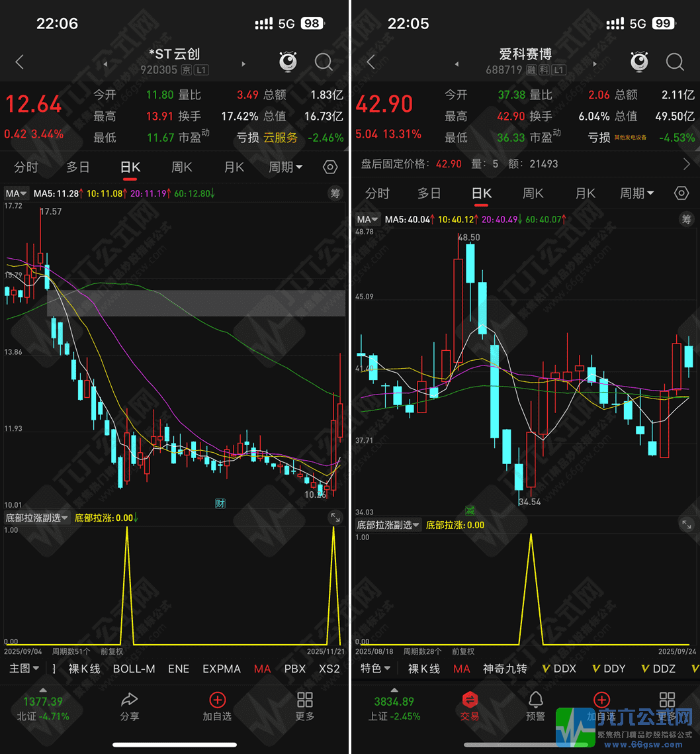Screen dimensions: 700x754
Task: Tap the 34.54 low marker on the 爱科赛博 chart
Action: [x=530, y=502]
